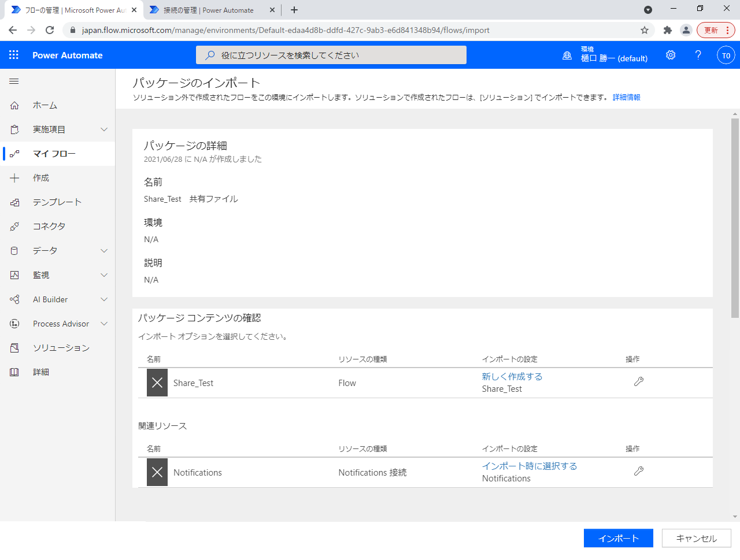Reload the page with the refresh icon
This screenshot has height=560, width=740.
coord(50,30)
